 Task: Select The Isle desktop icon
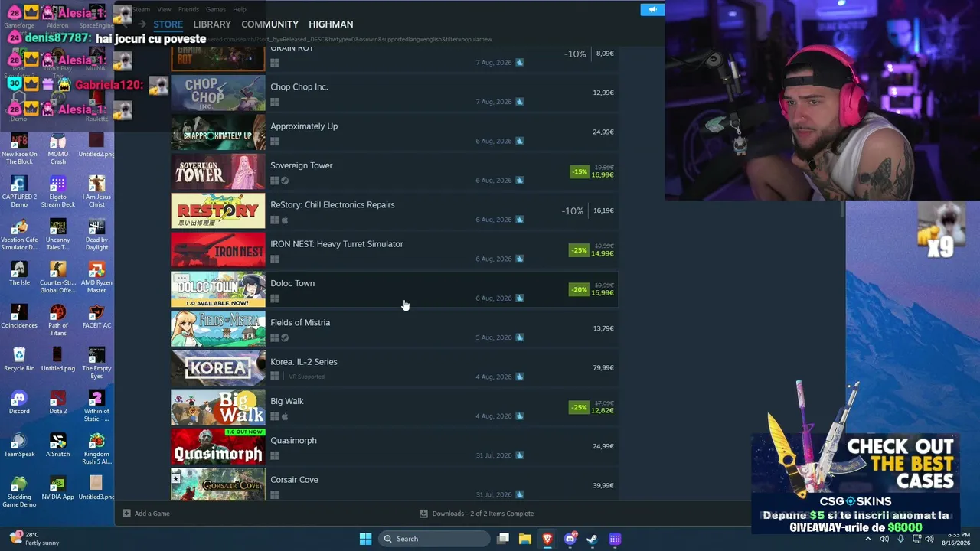(19, 274)
